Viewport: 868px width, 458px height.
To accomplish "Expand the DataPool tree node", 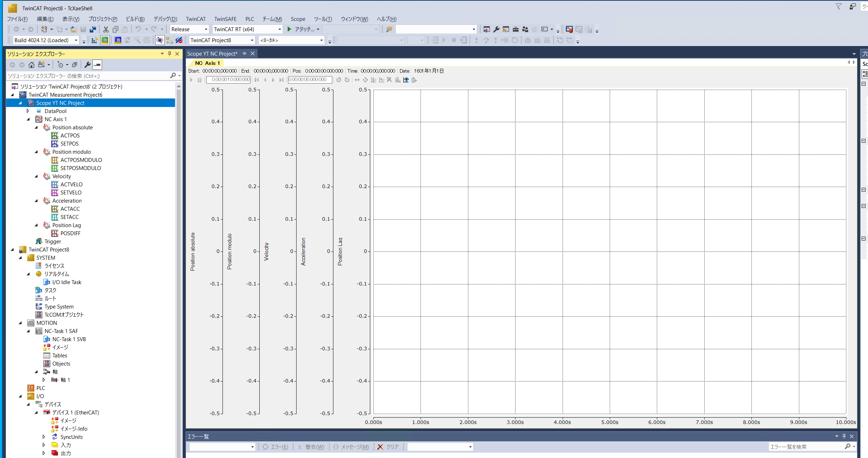I will (x=28, y=111).
